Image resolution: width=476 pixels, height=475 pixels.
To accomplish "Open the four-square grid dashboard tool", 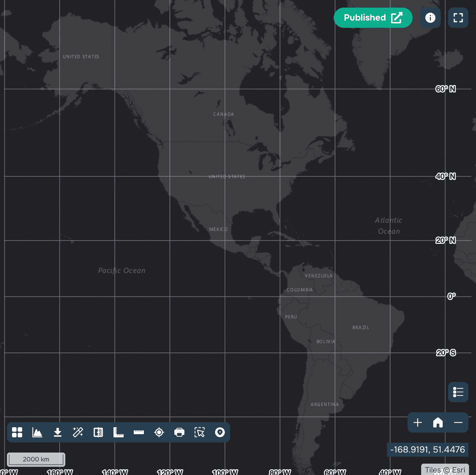I will click(x=17, y=432).
